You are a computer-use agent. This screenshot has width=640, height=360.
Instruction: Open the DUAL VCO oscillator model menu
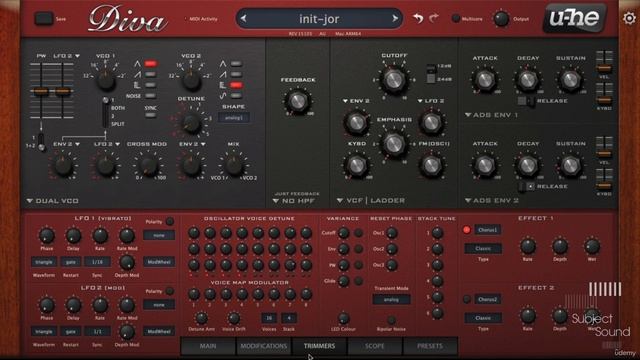coord(53,201)
